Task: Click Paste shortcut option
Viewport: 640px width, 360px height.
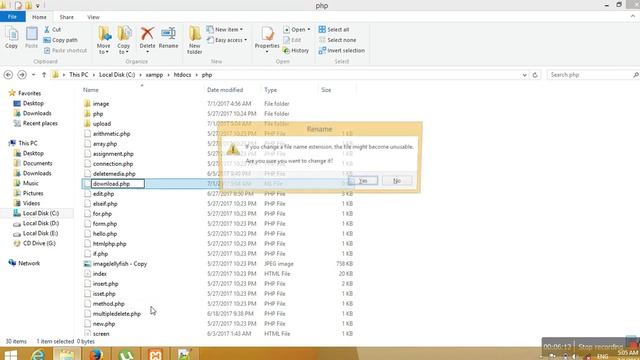Action: point(65,50)
